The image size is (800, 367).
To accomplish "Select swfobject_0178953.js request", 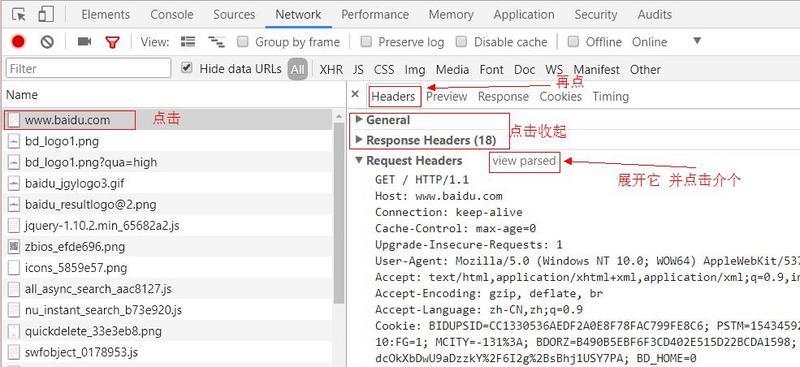I will coord(168,353).
